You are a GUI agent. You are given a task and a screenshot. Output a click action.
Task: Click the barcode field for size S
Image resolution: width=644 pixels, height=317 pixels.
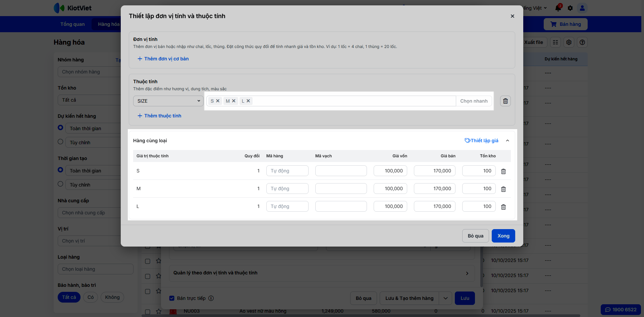tap(341, 171)
